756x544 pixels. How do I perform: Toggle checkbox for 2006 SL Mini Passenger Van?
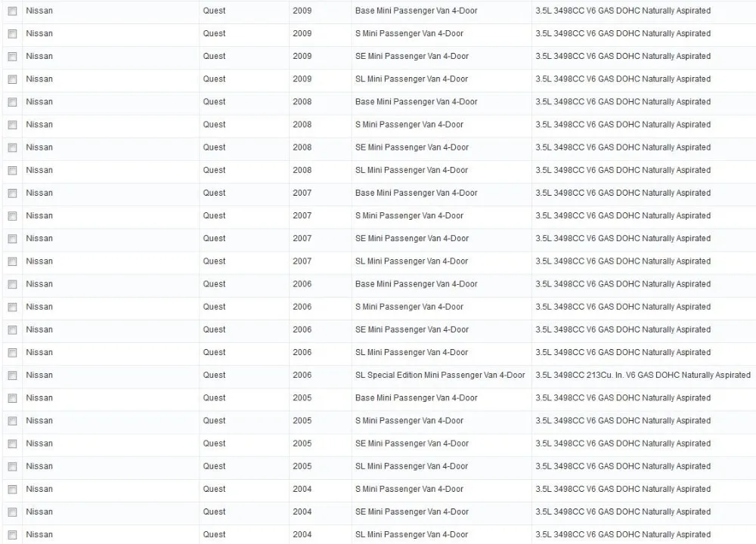pyautogui.click(x=13, y=353)
